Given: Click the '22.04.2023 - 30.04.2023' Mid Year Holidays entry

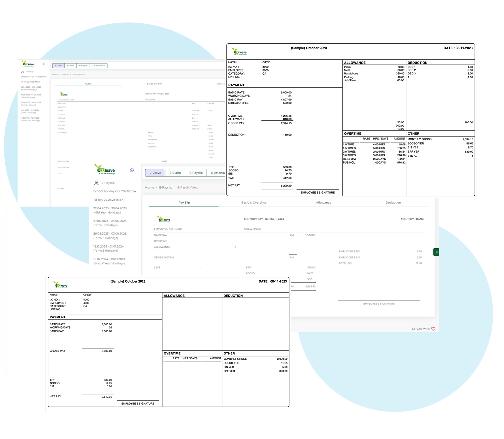Looking at the screenshot, I should click(x=110, y=210).
